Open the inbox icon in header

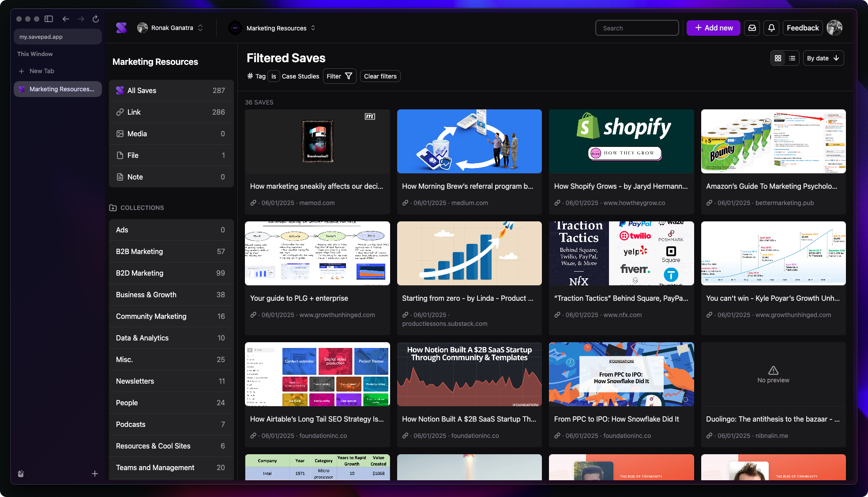(x=752, y=28)
